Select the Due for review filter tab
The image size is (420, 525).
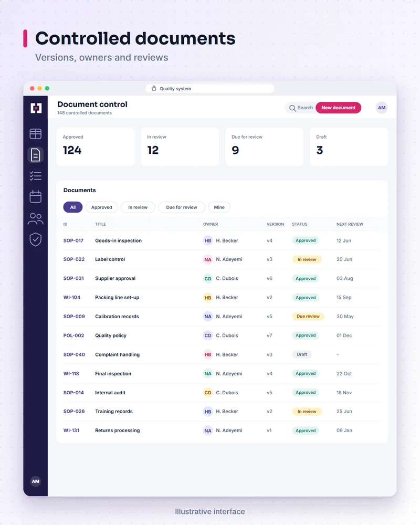pos(182,207)
